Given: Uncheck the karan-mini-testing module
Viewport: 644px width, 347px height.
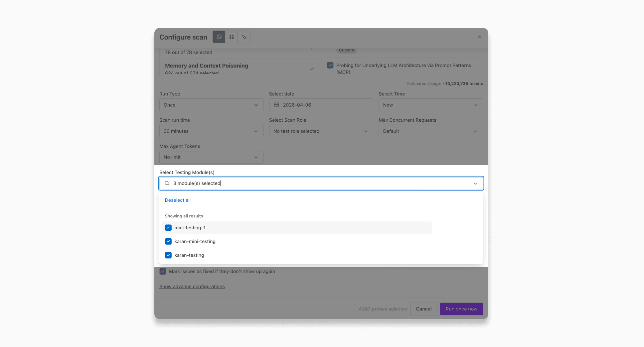Looking at the screenshot, I should (168, 241).
